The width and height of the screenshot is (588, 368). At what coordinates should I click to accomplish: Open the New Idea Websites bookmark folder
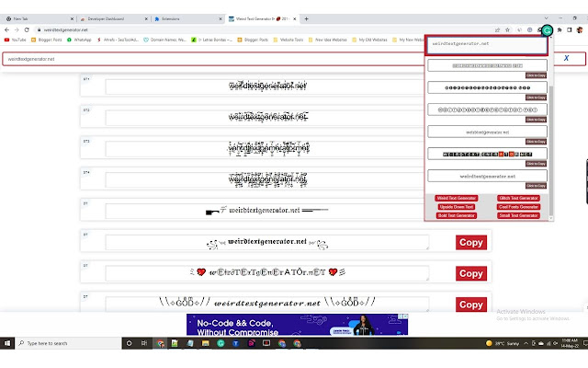[x=327, y=40]
